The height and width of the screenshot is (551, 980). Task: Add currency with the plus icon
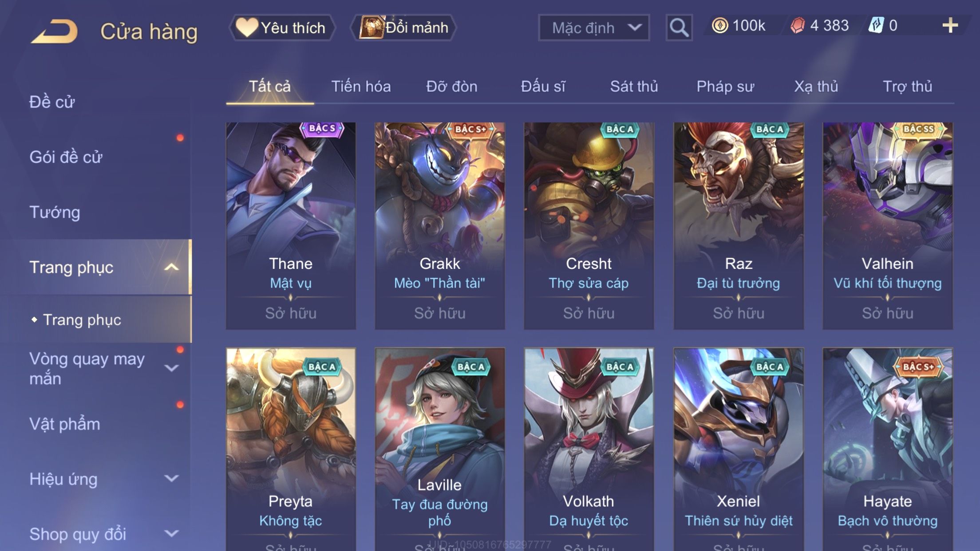pos(950,25)
